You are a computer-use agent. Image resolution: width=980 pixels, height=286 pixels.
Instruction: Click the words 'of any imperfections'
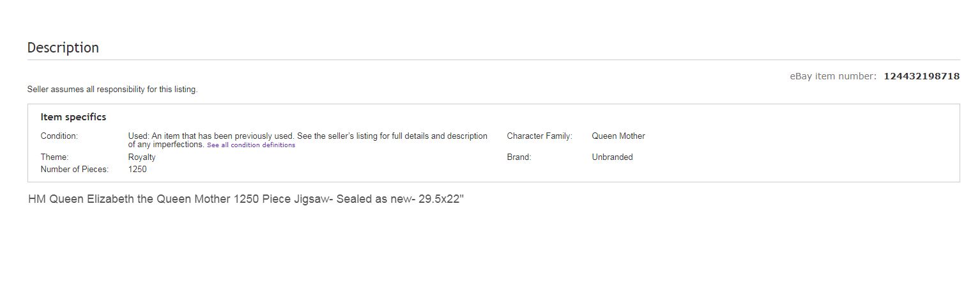[166, 145]
